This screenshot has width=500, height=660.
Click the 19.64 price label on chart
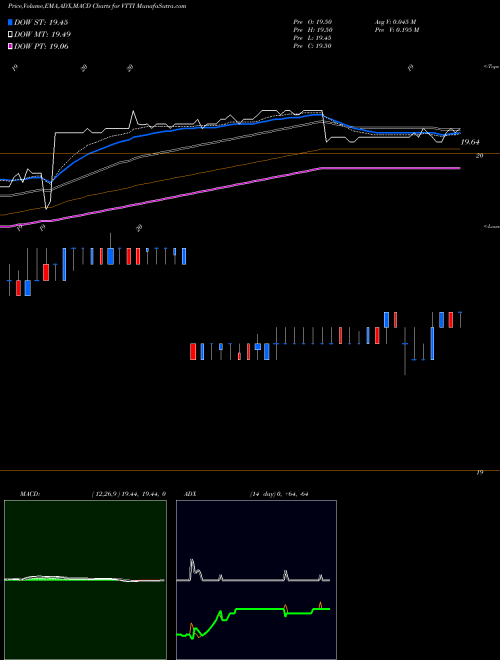point(470,142)
